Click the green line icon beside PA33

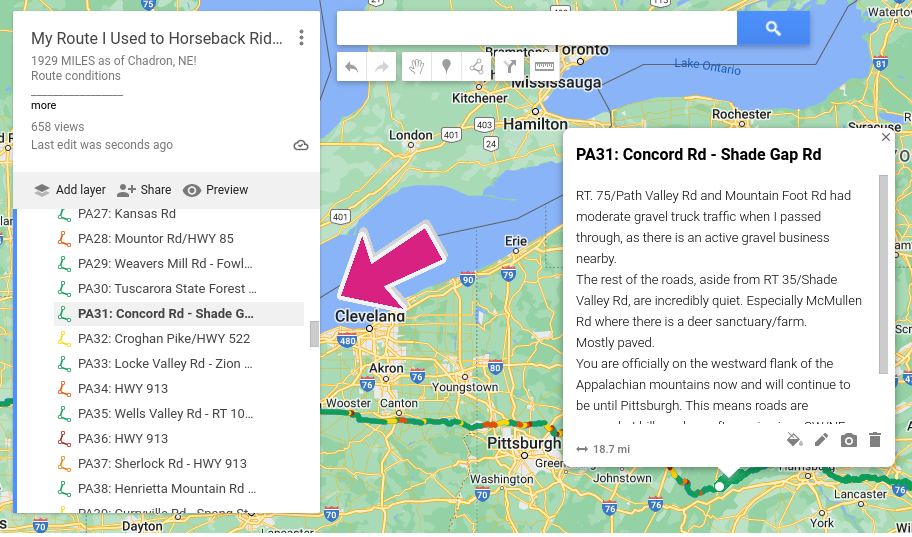[64, 364]
